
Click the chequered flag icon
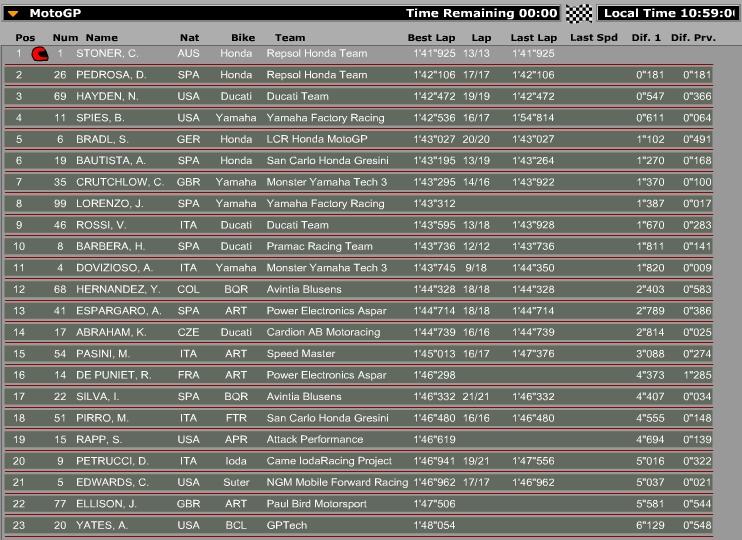pyautogui.click(x=579, y=13)
